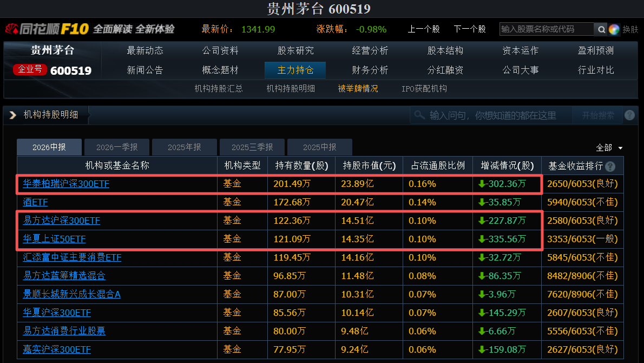Open the 华泰柏瑞沪深300ETF fund link

point(66,184)
